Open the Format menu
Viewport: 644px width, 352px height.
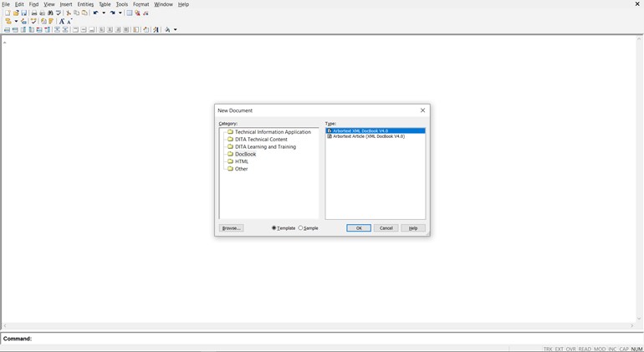(x=141, y=4)
